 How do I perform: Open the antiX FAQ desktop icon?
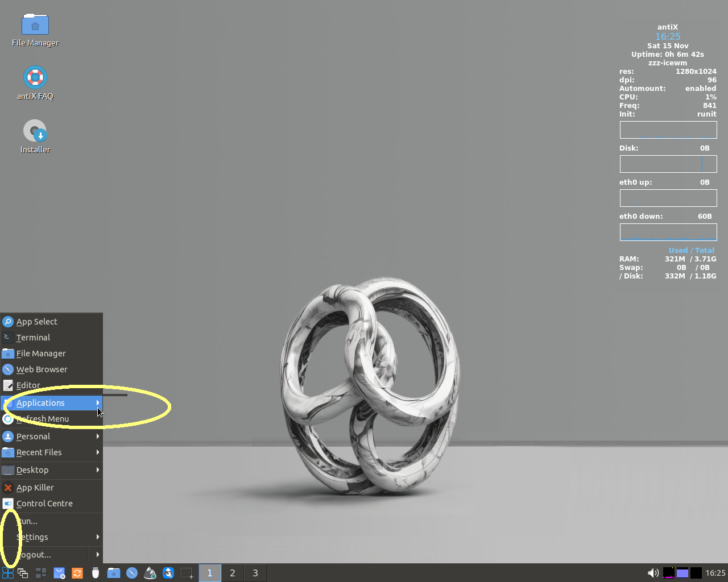pyautogui.click(x=35, y=84)
